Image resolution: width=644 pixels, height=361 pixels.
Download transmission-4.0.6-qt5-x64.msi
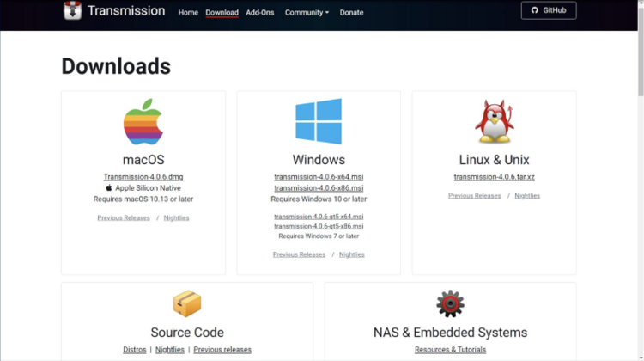(x=319, y=217)
